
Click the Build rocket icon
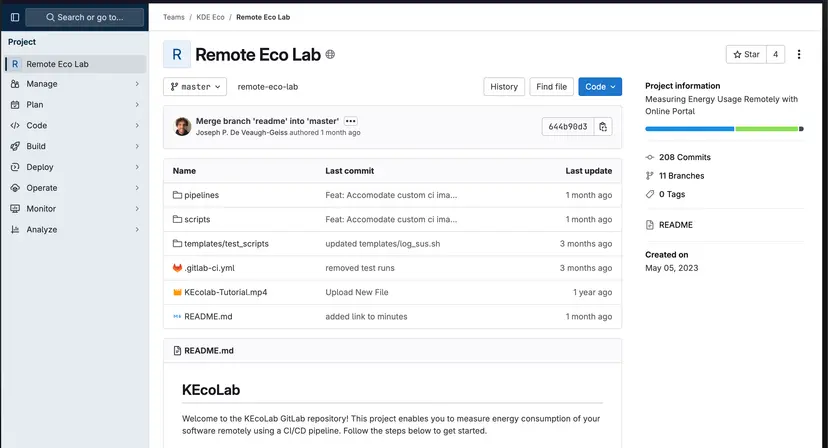15,146
